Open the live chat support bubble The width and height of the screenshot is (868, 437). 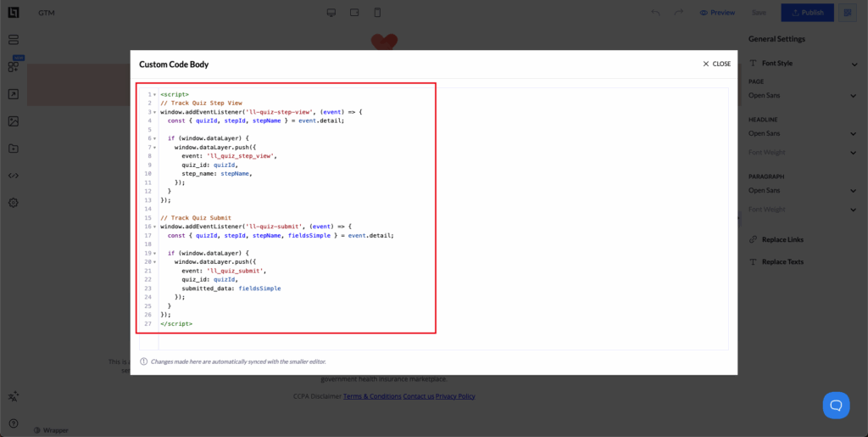pos(836,405)
